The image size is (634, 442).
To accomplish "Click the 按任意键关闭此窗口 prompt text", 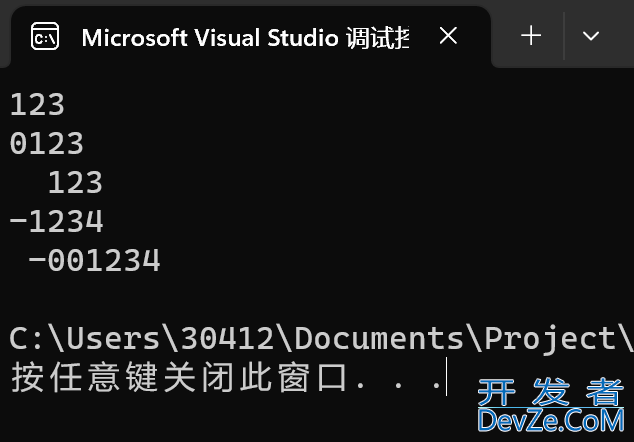I will [179, 377].
